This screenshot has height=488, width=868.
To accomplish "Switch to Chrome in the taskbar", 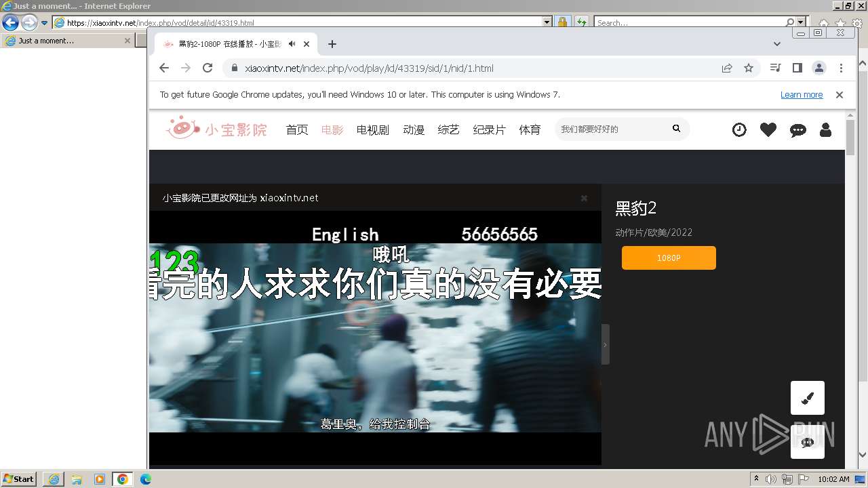I will [123, 479].
